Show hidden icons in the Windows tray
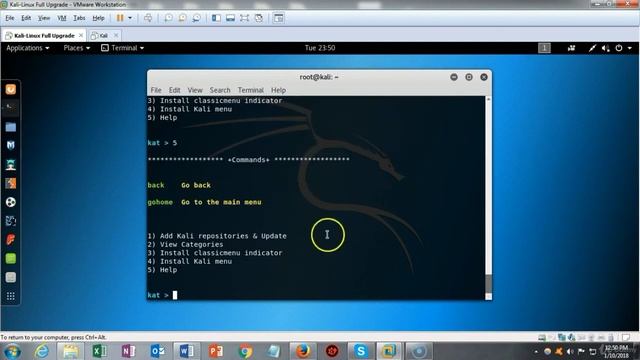 536,351
